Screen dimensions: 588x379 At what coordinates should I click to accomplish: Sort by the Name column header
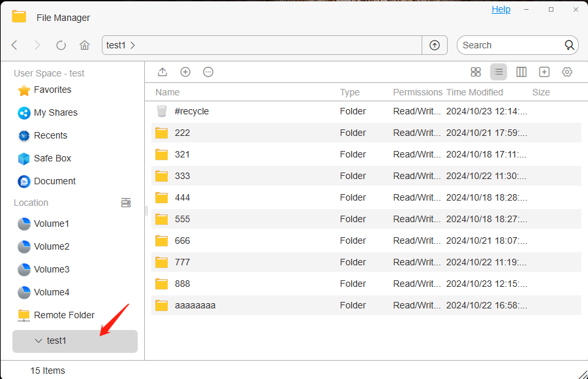click(167, 92)
